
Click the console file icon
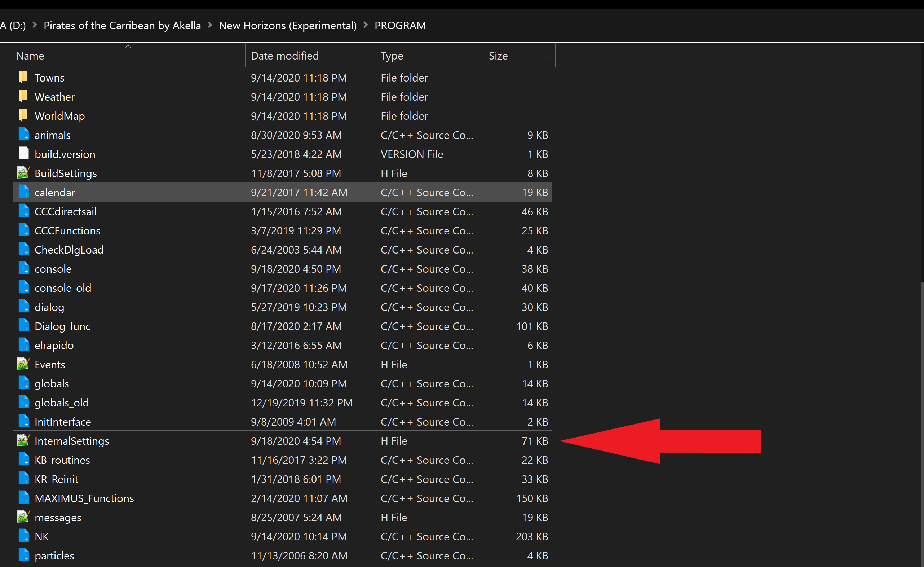click(23, 269)
